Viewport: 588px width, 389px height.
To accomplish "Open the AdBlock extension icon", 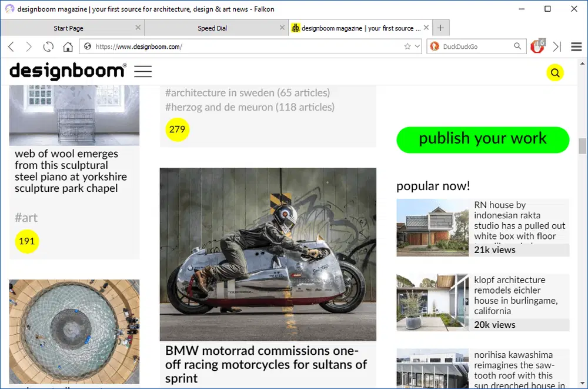I will pos(537,46).
